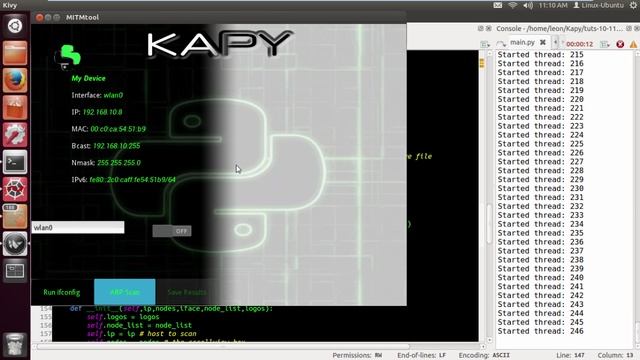Close the Console pane
The image size is (640, 360).
tap(636, 28)
